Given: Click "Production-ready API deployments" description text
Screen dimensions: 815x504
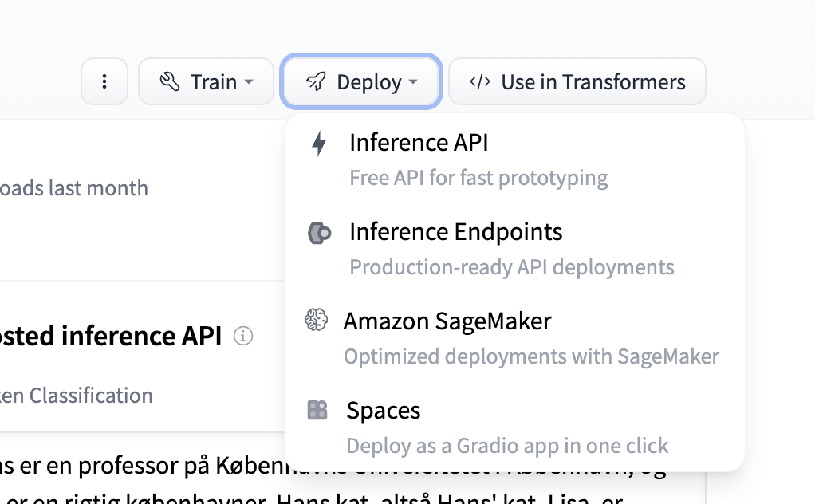Looking at the screenshot, I should click(512, 267).
